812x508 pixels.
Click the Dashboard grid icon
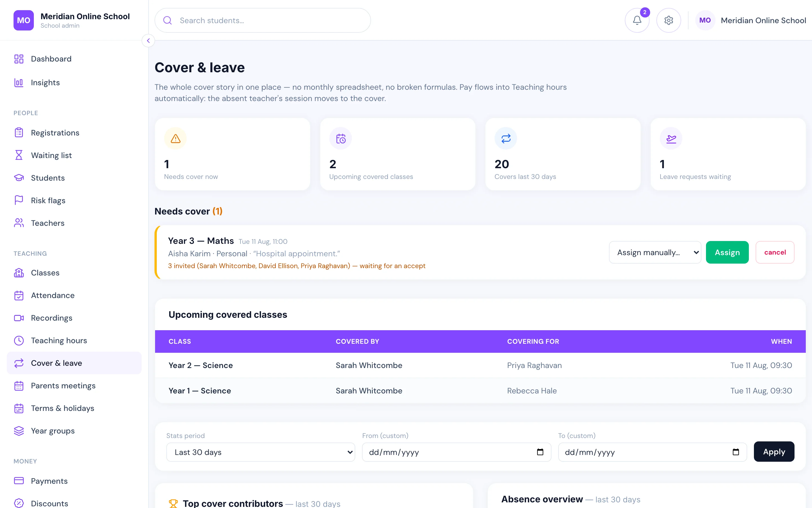point(19,59)
